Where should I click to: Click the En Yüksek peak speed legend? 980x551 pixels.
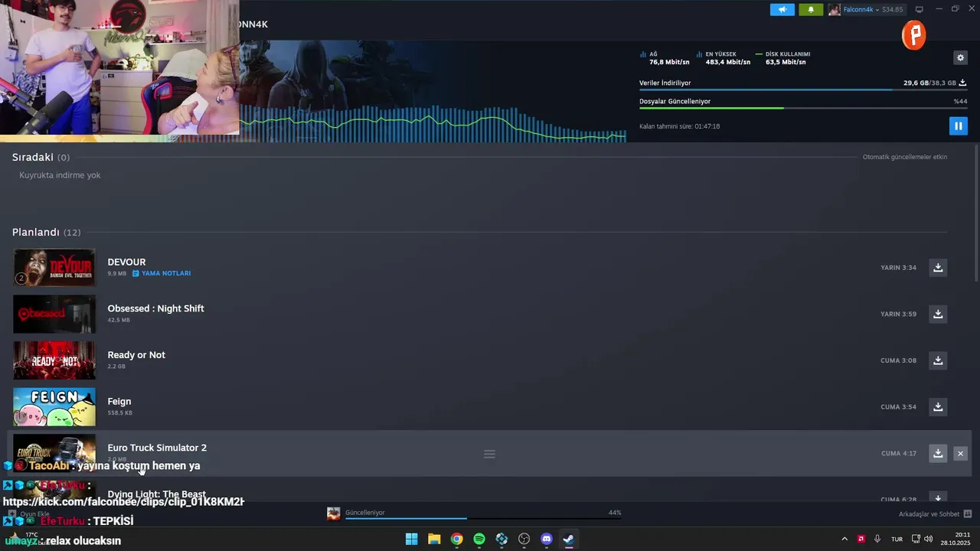[x=723, y=58]
